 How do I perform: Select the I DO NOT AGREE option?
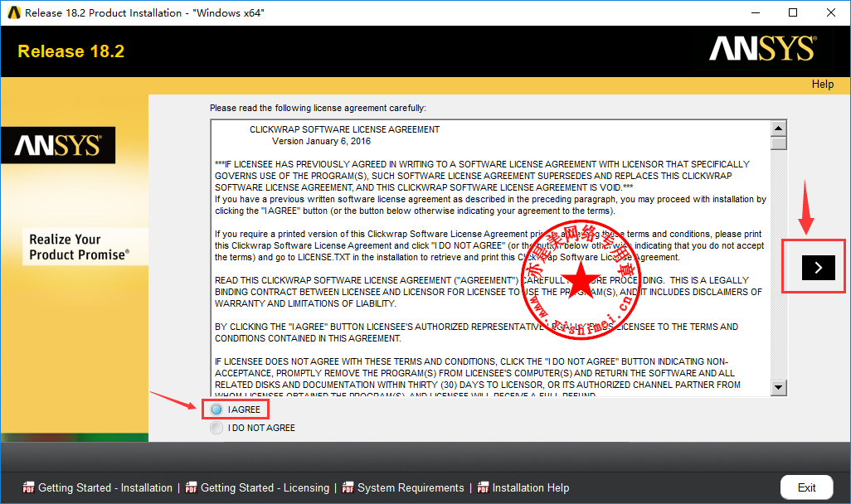point(216,428)
